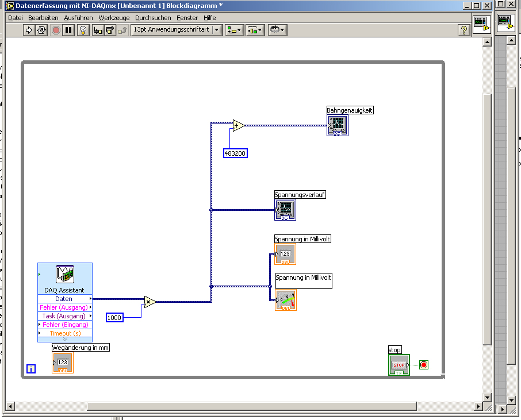
Task: Open the title bar LabVIEW system icon
Action: [10, 6]
